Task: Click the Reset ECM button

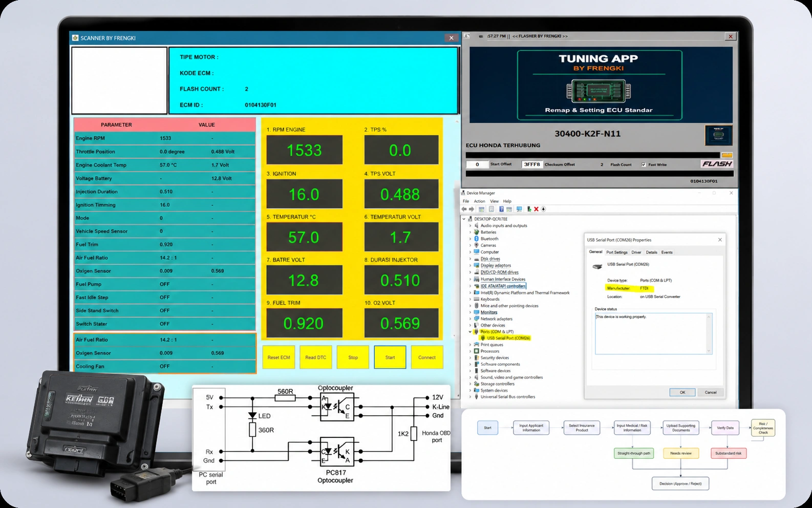Action: pyautogui.click(x=279, y=357)
